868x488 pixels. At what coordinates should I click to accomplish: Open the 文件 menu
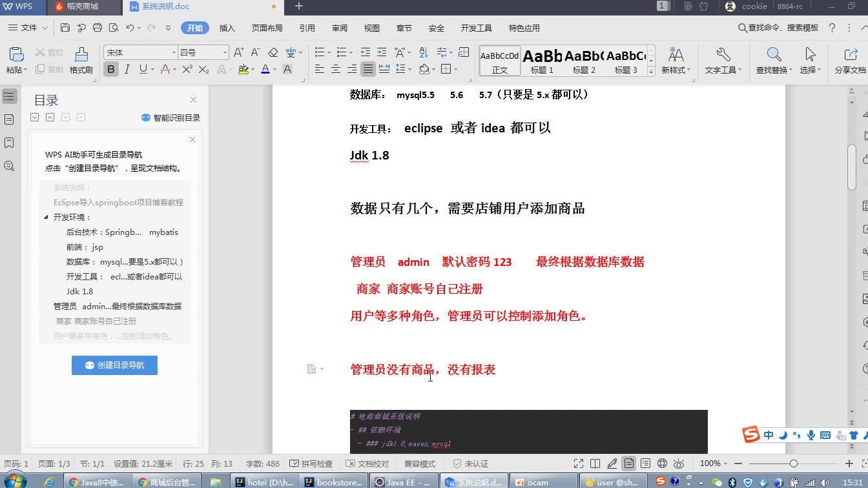28,28
